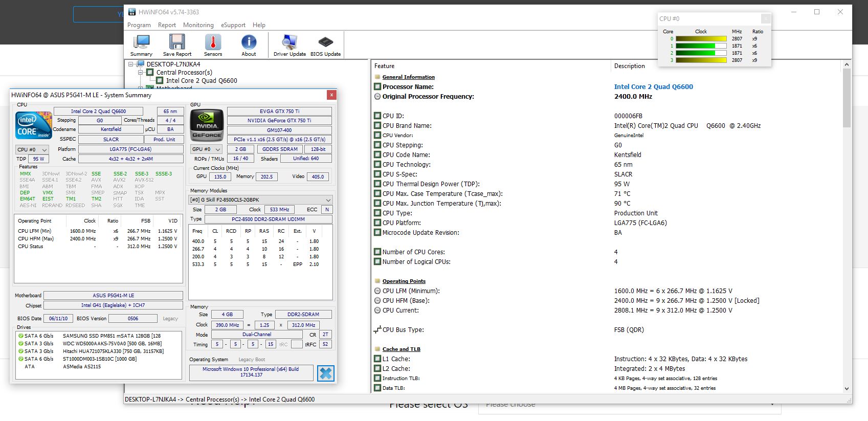Open the G Skill memory module dropdown
This screenshot has height=421, width=868.
pyautogui.click(x=260, y=200)
